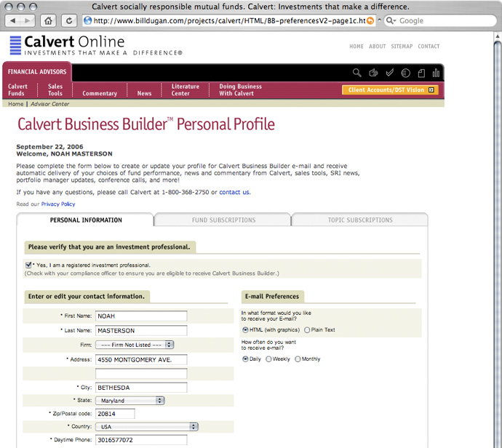Select the HTML (with graphics) radio button
The width and height of the screenshot is (502, 448).
245,330
